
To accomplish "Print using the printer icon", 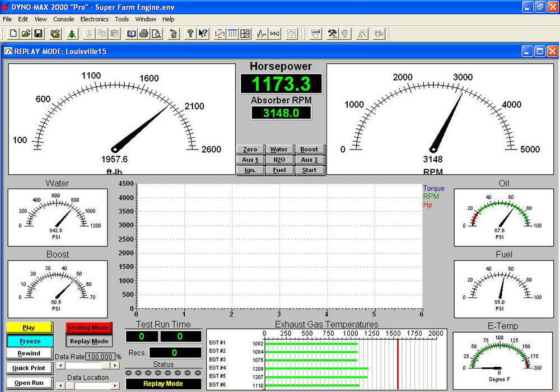I will coord(144,34).
